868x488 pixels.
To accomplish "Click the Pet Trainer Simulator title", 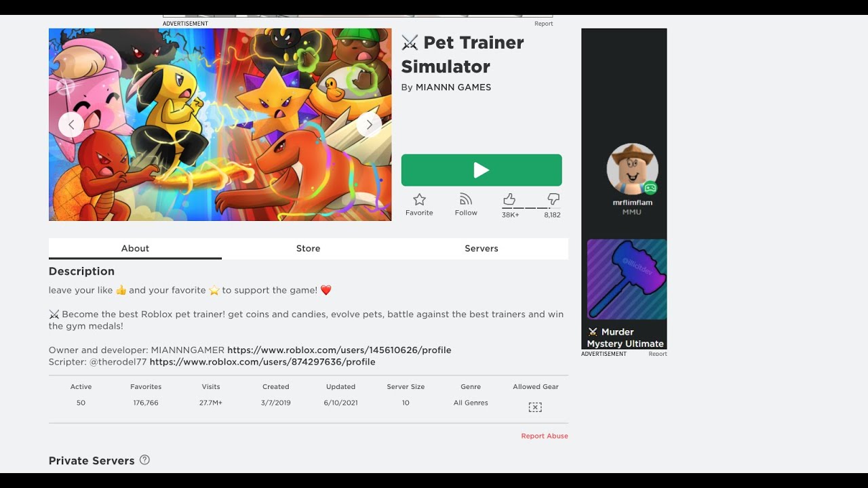I will [462, 54].
